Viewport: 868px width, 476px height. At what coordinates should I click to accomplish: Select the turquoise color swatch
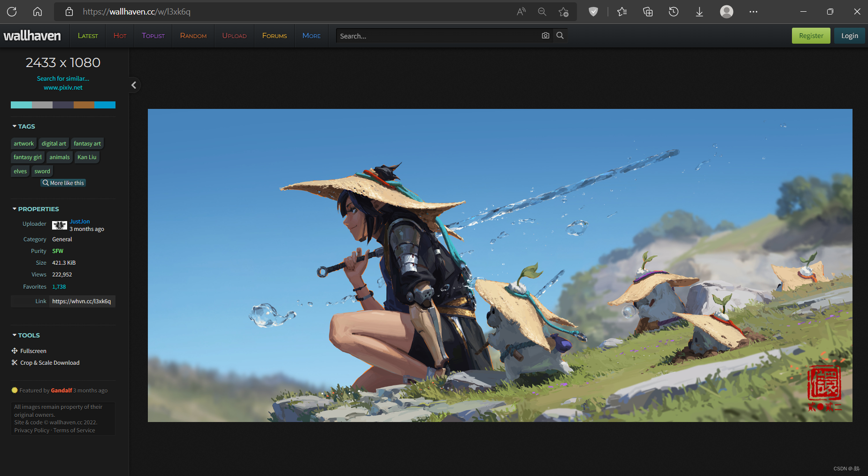pyautogui.click(x=21, y=105)
